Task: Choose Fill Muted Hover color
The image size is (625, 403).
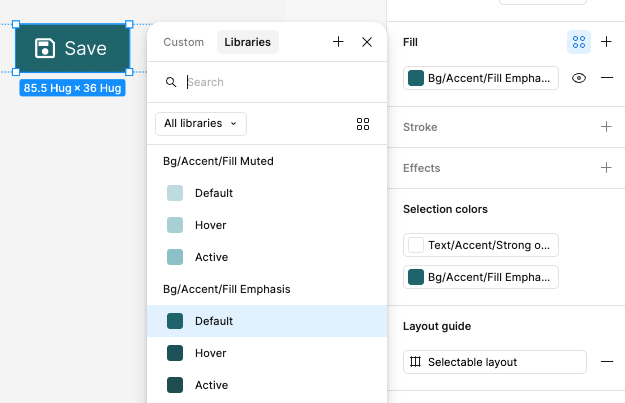Action: point(210,225)
